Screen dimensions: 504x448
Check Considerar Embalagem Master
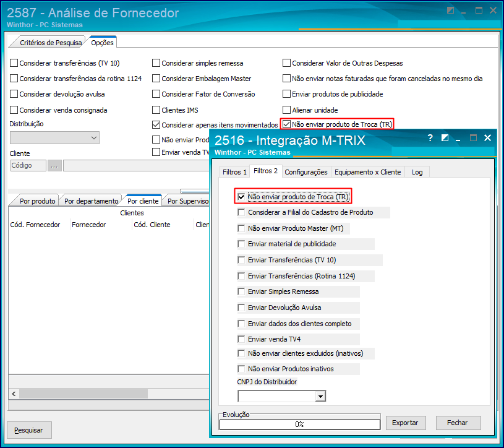(156, 78)
